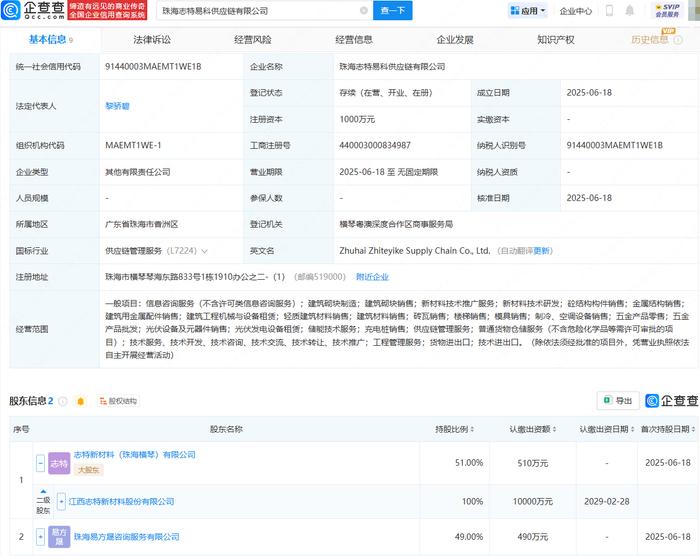Expand the 国标行业 供应链管理服务 chevron
The image size is (700, 556).
pos(204,251)
